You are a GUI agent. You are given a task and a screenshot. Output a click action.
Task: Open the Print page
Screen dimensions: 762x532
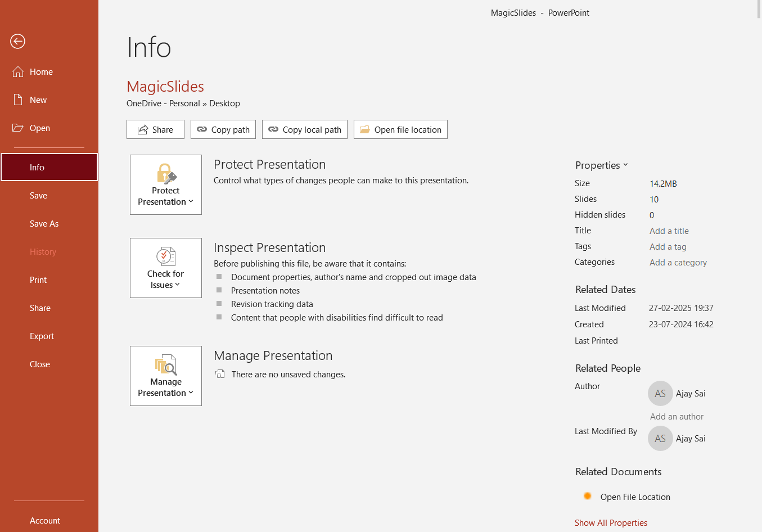(49, 279)
